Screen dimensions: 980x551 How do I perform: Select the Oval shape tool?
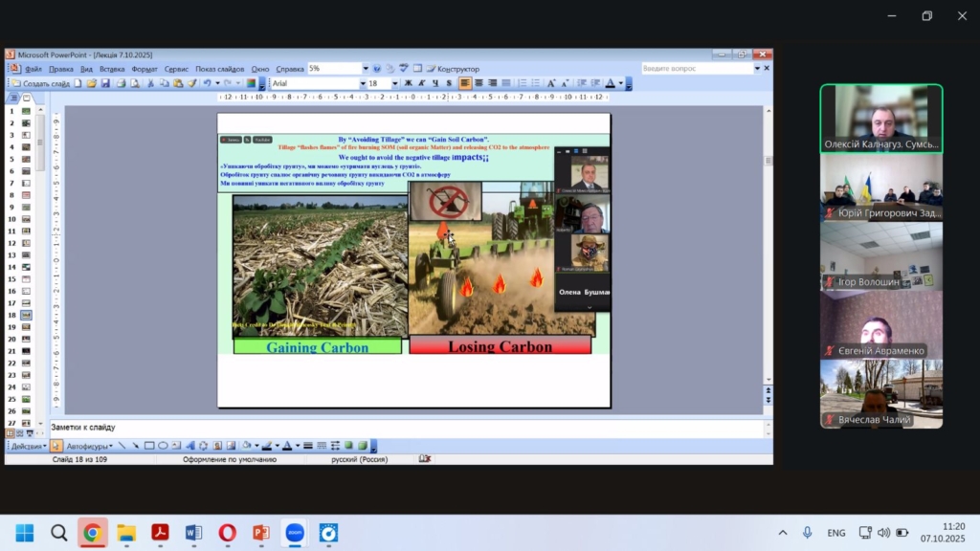(x=163, y=446)
